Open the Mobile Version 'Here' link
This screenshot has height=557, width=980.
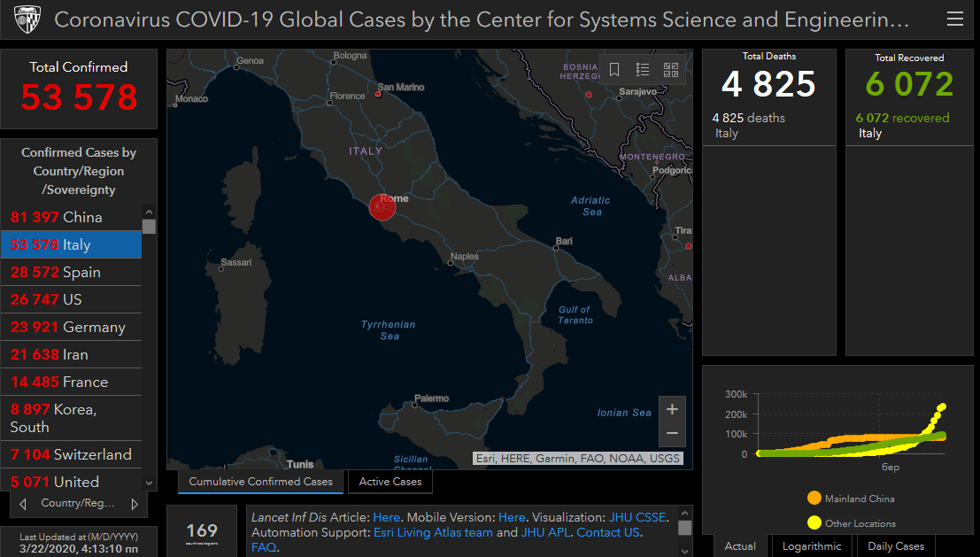click(x=512, y=517)
